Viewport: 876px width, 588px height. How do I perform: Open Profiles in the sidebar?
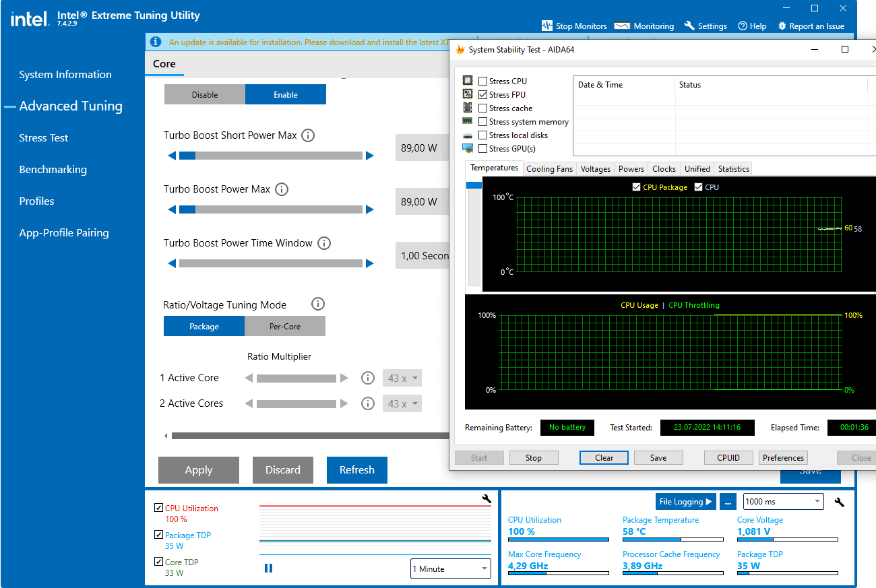36,201
